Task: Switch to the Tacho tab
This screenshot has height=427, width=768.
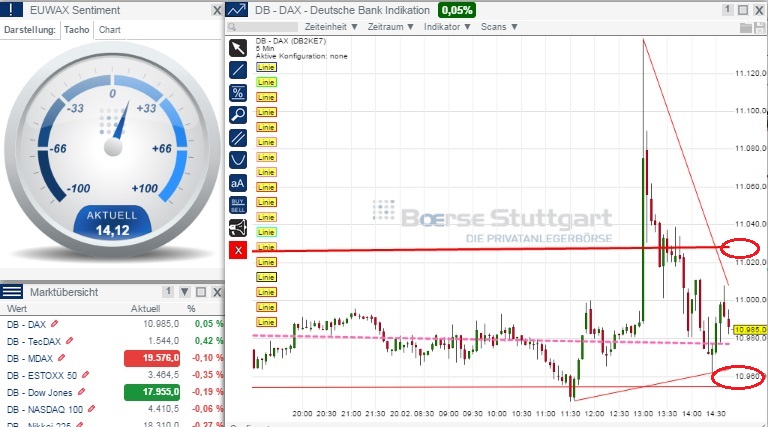Action: click(x=76, y=30)
